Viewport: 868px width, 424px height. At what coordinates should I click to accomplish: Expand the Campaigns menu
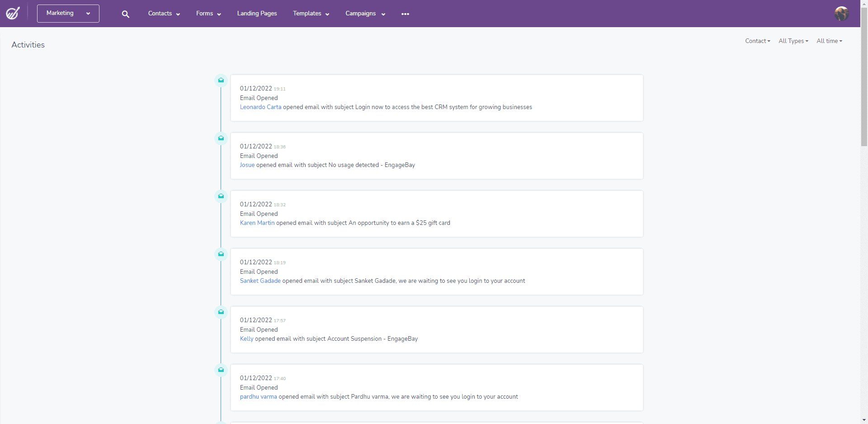point(365,14)
